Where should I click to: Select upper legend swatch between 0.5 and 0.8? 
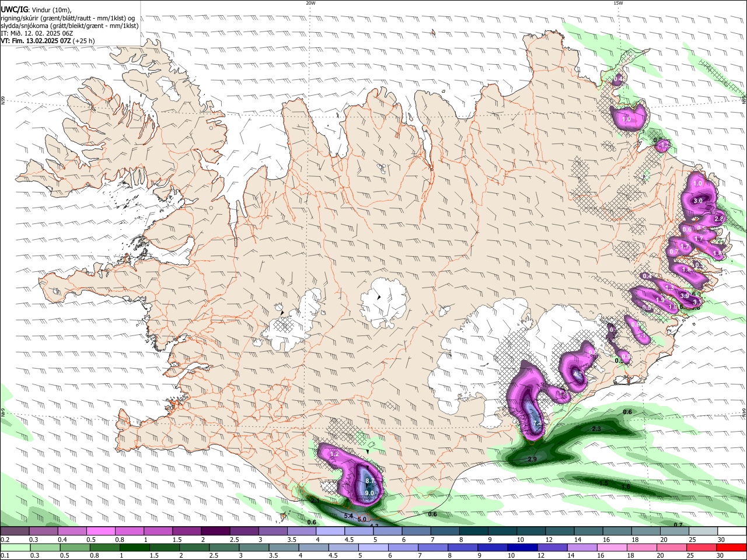click(x=100, y=531)
